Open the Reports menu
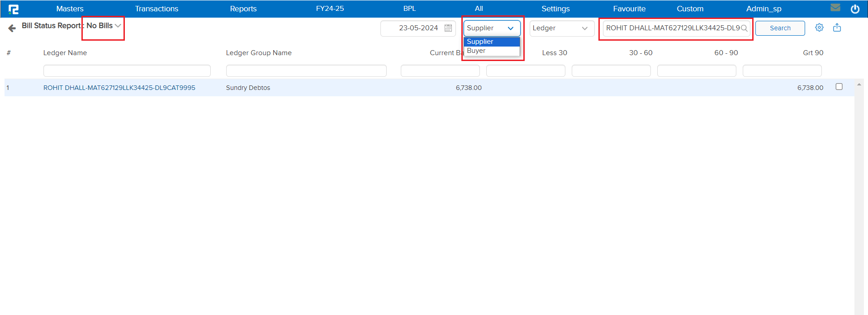The height and width of the screenshot is (315, 868). click(x=243, y=9)
